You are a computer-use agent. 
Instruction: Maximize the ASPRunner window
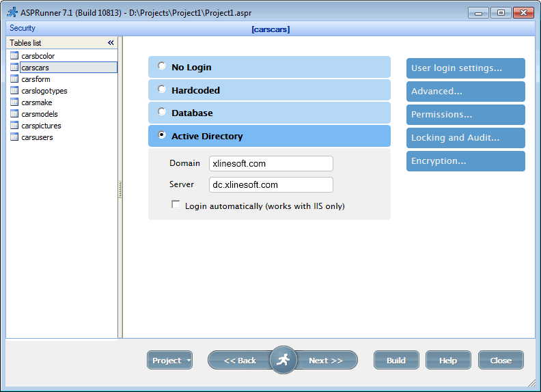501,13
